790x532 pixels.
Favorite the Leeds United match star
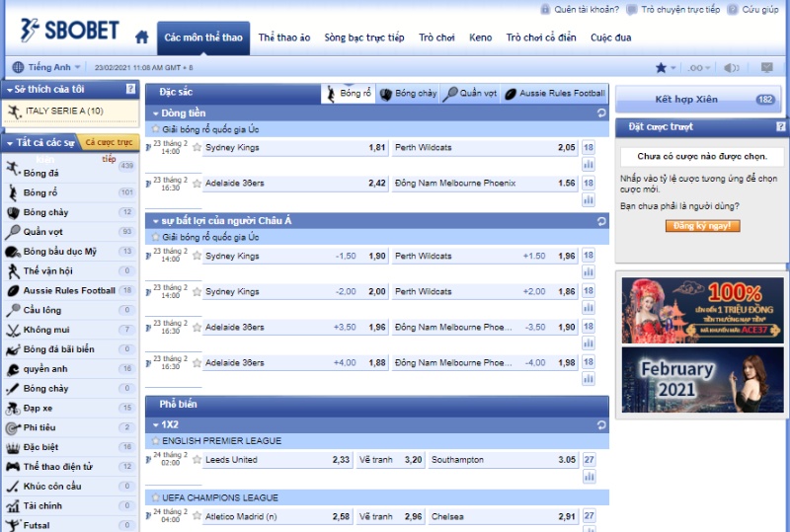click(x=197, y=460)
